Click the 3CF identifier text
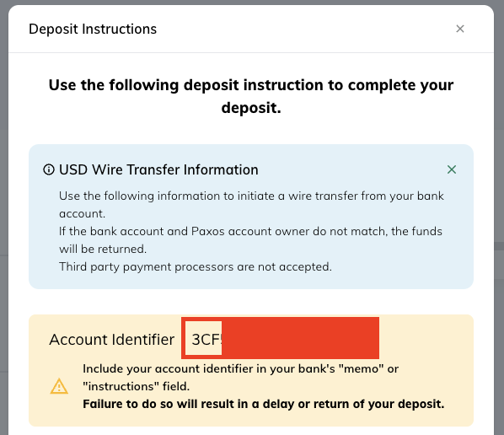Viewport: 504px width, 435px height. tap(206, 339)
